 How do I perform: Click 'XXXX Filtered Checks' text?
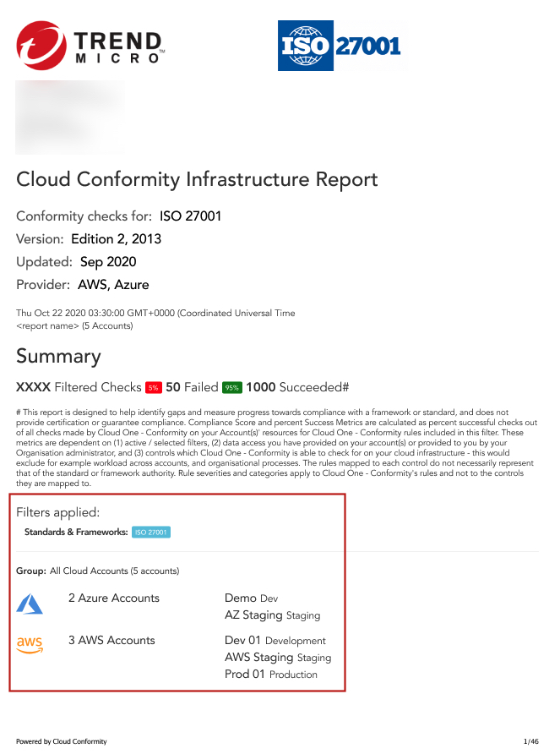[79, 387]
